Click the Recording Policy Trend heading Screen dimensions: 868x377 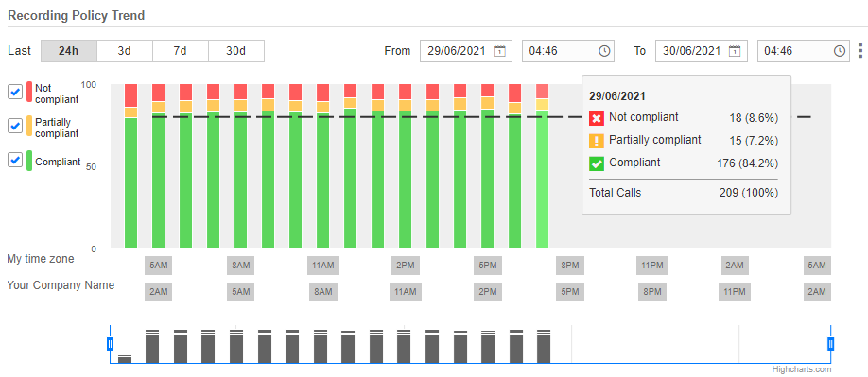coord(77,15)
